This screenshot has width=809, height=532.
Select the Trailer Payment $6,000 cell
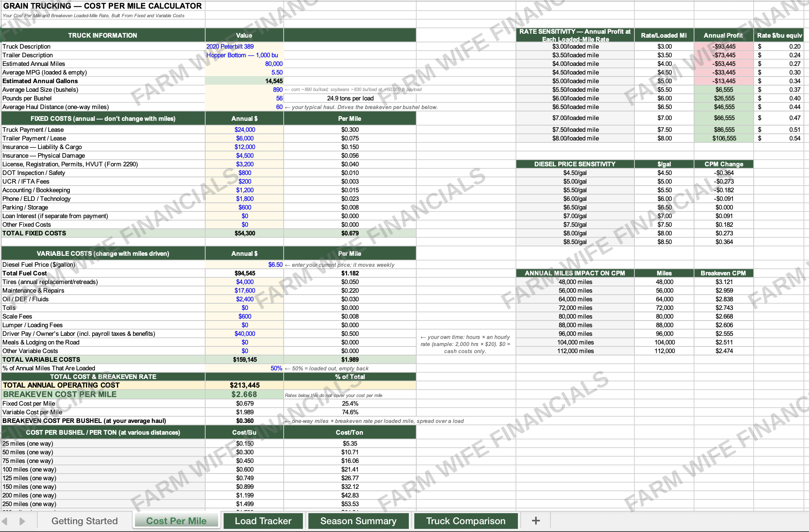tap(244, 138)
